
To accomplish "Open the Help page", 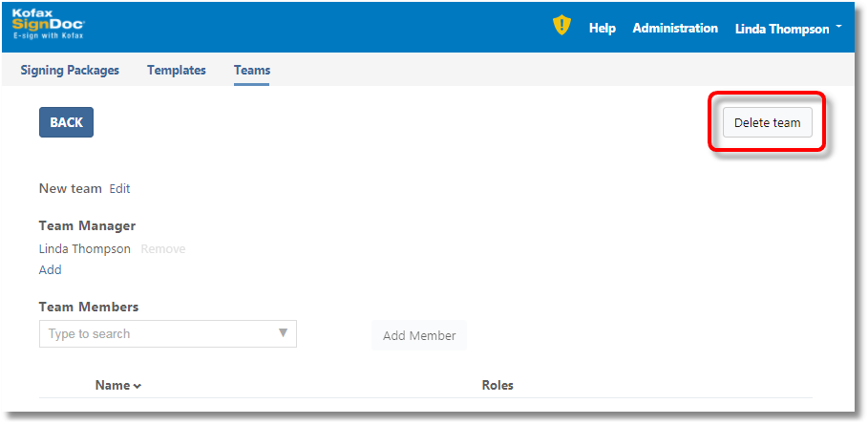I will point(602,29).
